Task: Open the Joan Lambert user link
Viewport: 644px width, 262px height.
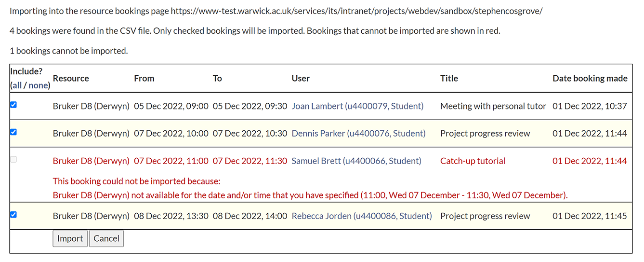Action: pyautogui.click(x=357, y=106)
